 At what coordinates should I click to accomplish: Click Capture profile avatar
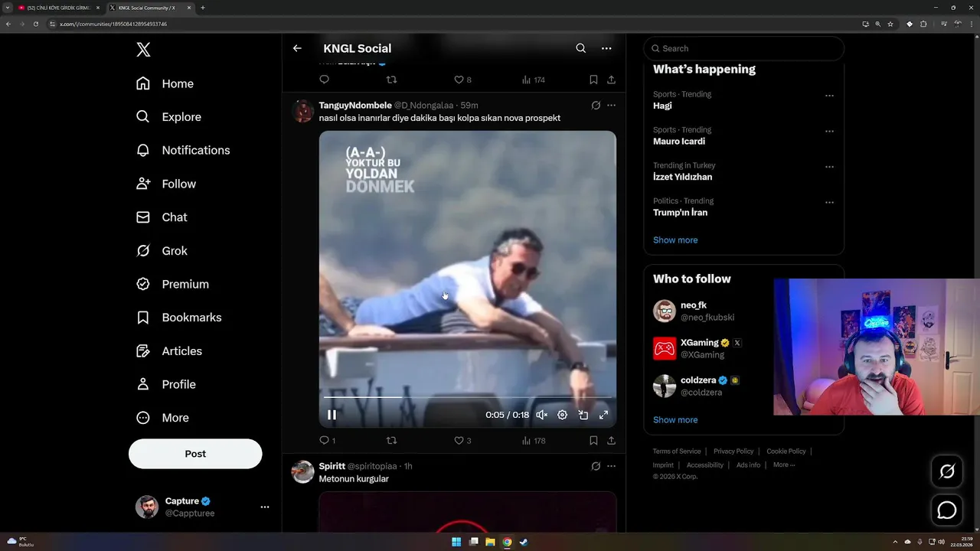click(x=147, y=507)
